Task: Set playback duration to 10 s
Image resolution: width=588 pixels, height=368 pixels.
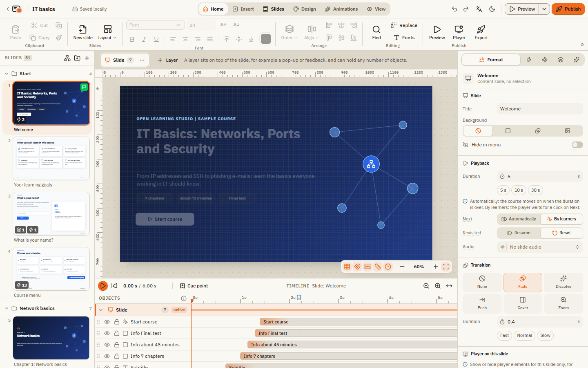Action: (519, 190)
